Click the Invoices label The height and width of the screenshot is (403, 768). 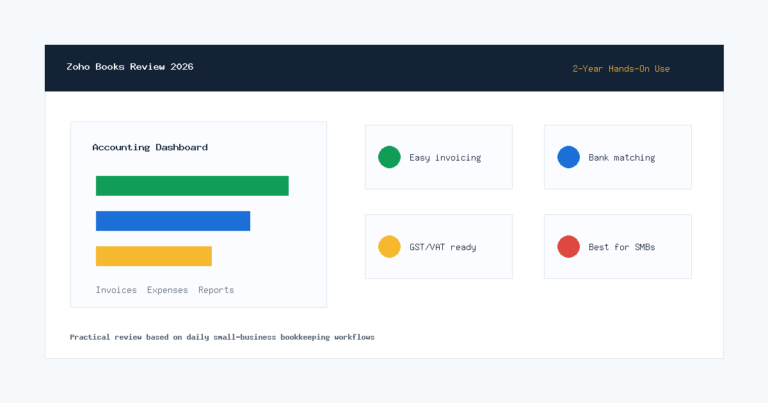click(x=116, y=290)
